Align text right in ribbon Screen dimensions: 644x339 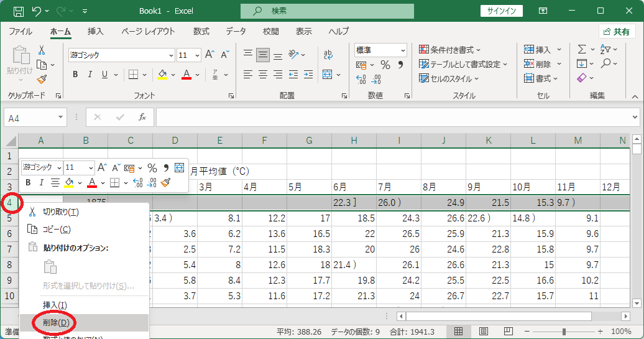pyautogui.click(x=278, y=75)
